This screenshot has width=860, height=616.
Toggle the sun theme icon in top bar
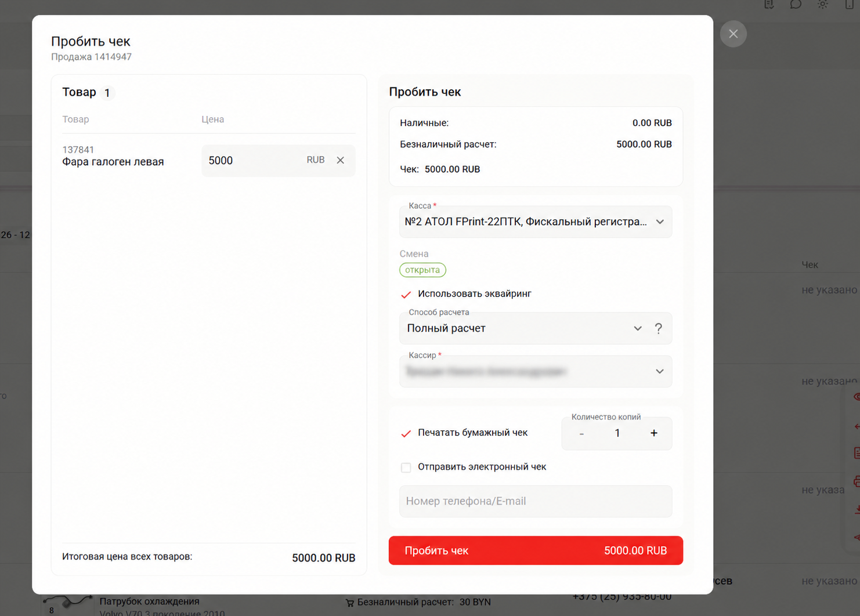(823, 4)
